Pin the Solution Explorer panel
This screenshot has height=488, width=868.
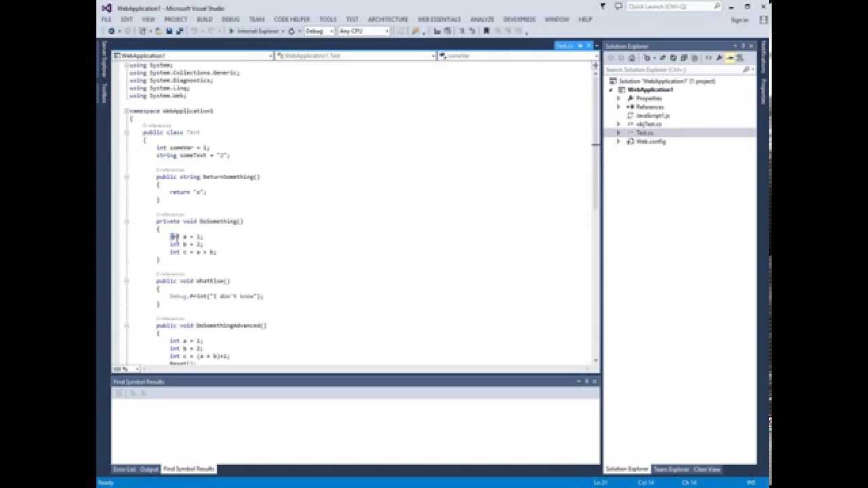[743, 46]
